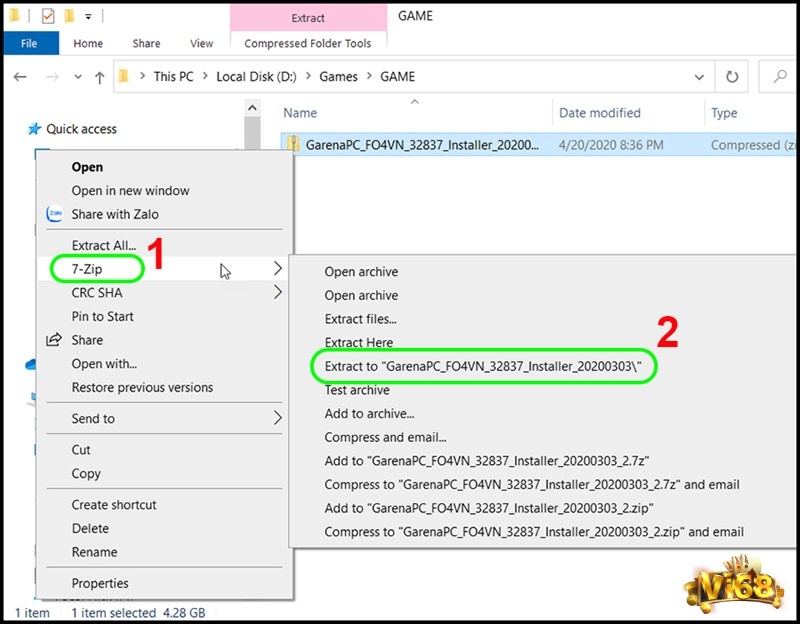Select Add to "..._20200303_2.zip"
The width and height of the screenshot is (800, 624).
[x=489, y=508]
